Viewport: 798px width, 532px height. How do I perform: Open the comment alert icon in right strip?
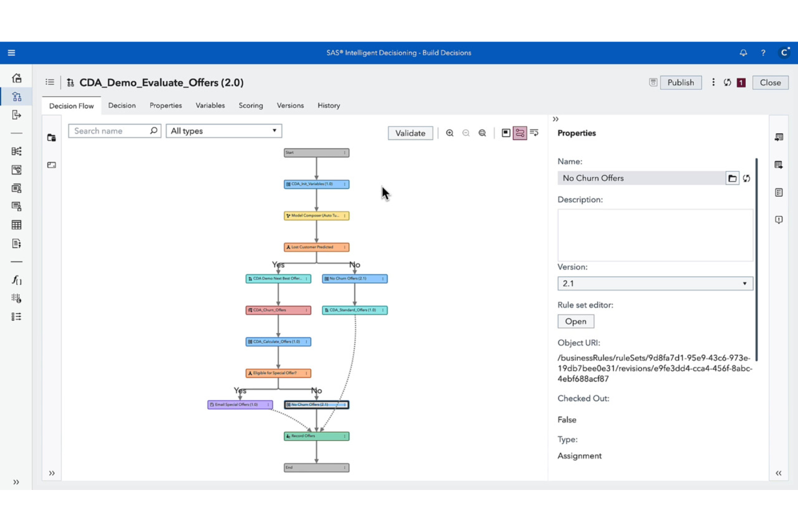[779, 220]
